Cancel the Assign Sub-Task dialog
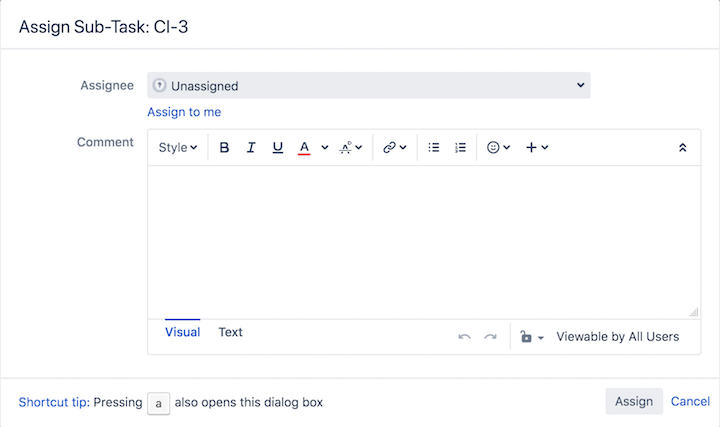The width and height of the screenshot is (720, 427). coord(690,401)
